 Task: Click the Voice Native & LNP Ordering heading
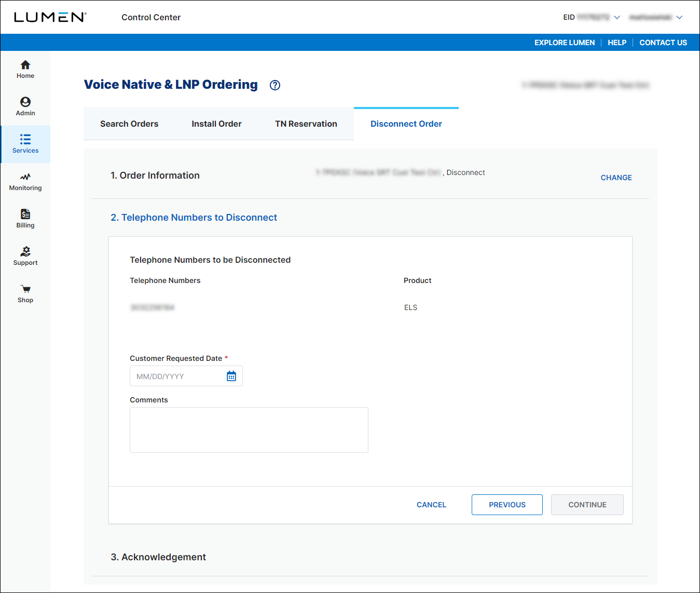click(x=171, y=85)
